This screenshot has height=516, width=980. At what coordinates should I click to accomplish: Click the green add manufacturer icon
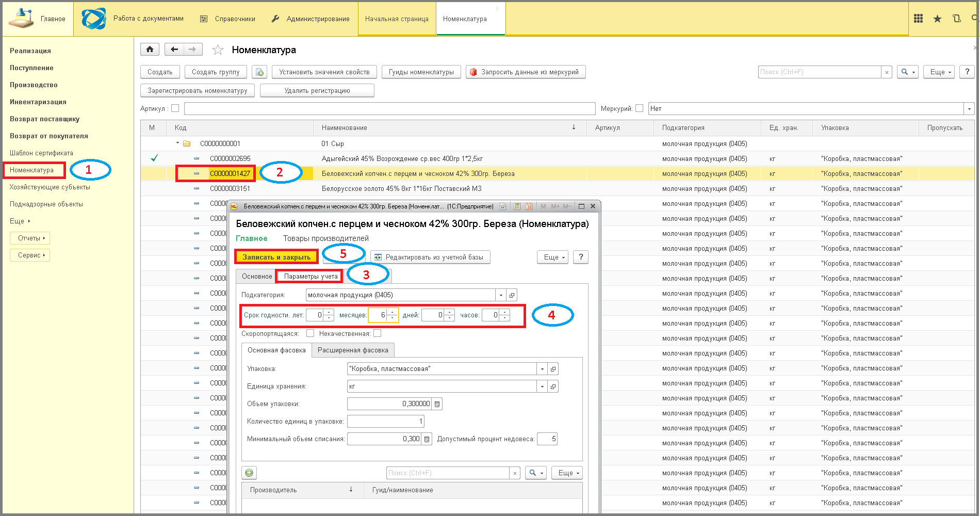click(249, 473)
